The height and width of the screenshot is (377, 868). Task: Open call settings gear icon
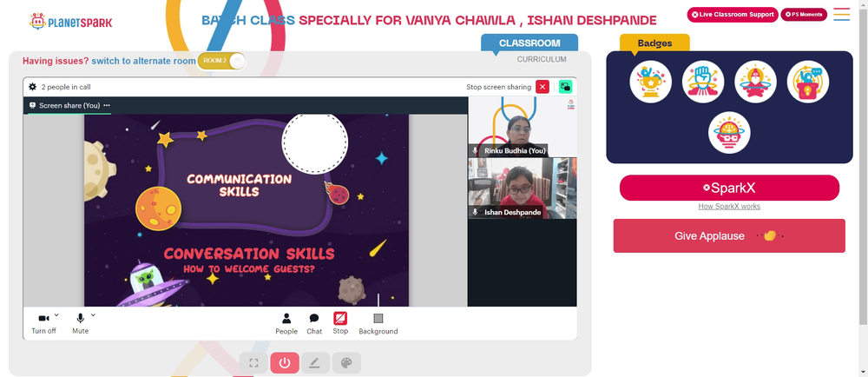coord(33,87)
